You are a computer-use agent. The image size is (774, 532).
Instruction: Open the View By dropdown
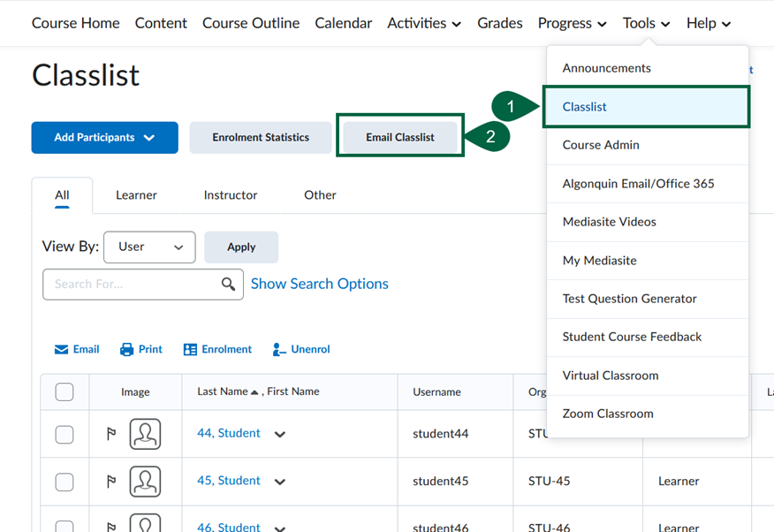tap(149, 247)
